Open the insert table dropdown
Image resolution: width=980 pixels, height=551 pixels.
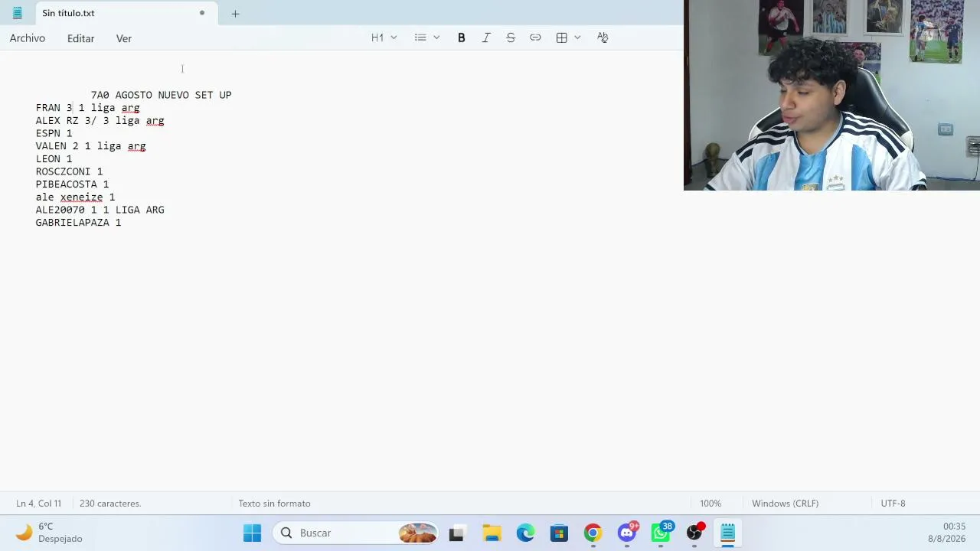tap(568, 37)
